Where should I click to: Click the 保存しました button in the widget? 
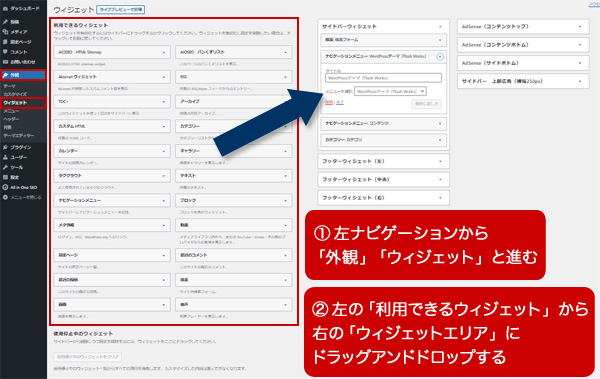427,104
